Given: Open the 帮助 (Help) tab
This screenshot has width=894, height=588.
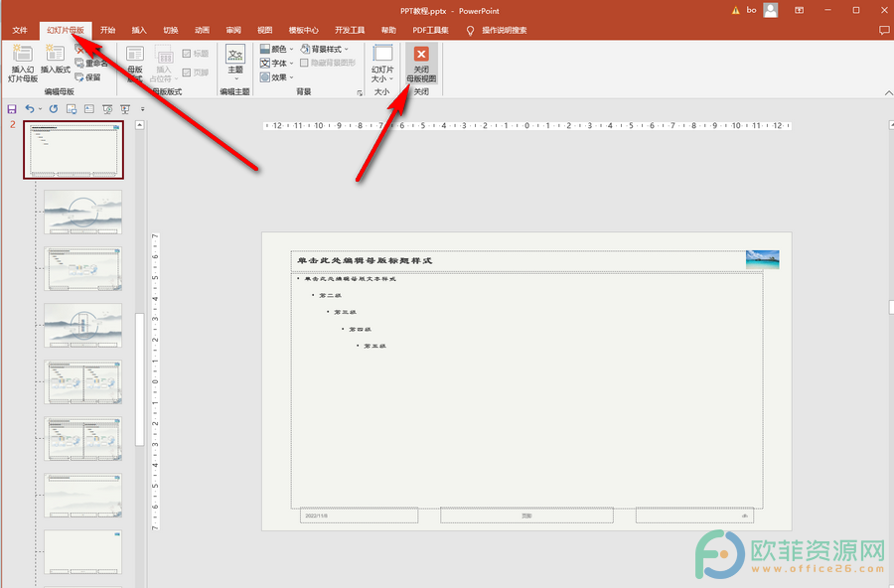Looking at the screenshot, I should 388,30.
